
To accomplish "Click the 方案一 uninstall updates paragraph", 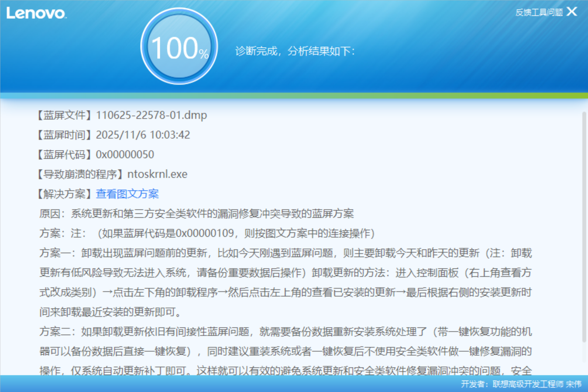I will click(285, 282).
